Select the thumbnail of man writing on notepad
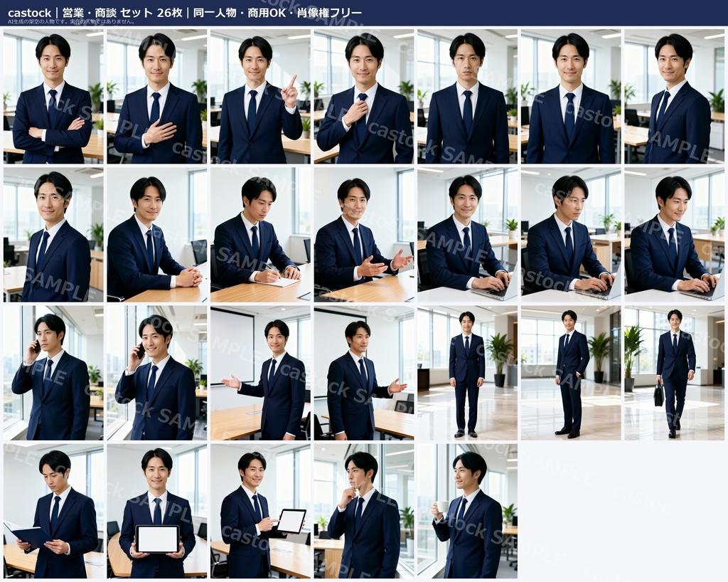 [x=260, y=235]
